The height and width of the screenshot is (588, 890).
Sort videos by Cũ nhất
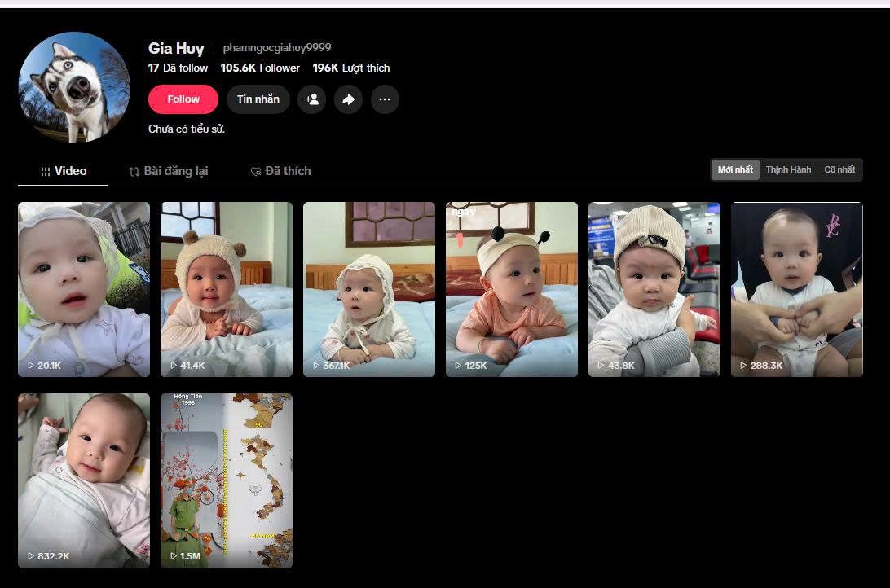pyautogui.click(x=839, y=169)
